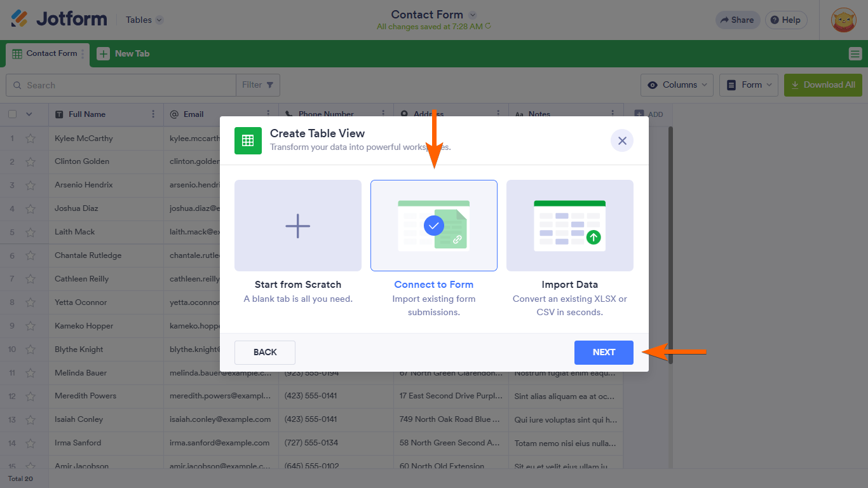Open the Form dropdown
Viewport: 868px width, 488px height.
click(x=749, y=85)
